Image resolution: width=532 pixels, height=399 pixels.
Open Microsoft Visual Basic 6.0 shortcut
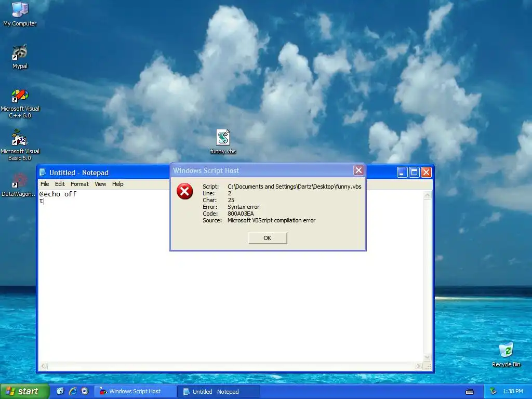tap(20, 145)
